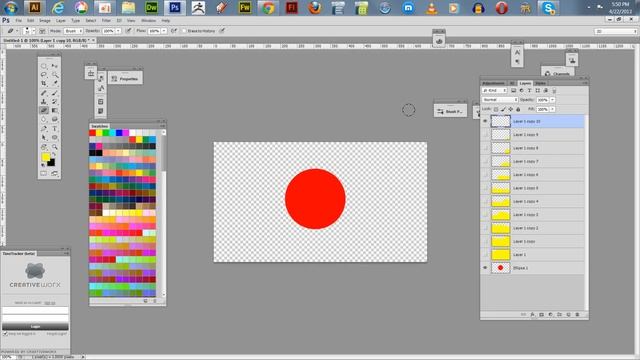Click the yellow foreground color swatch
The height and width of the screenshot is (360, 640).
46,157
